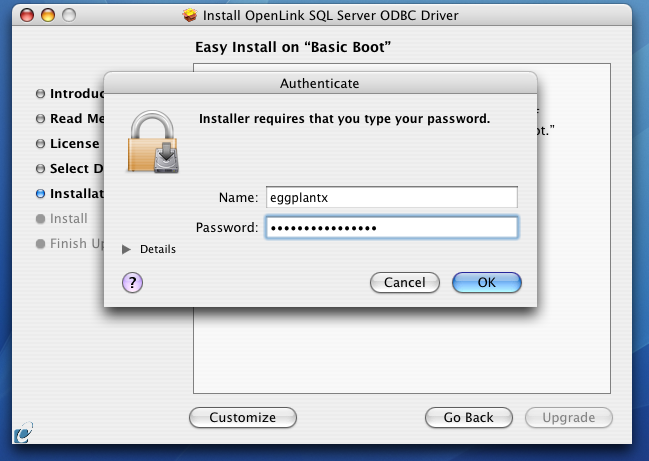Select the Introduction step bullet
The width and height of the screenshot is (649, 461).
coord(40,94)
